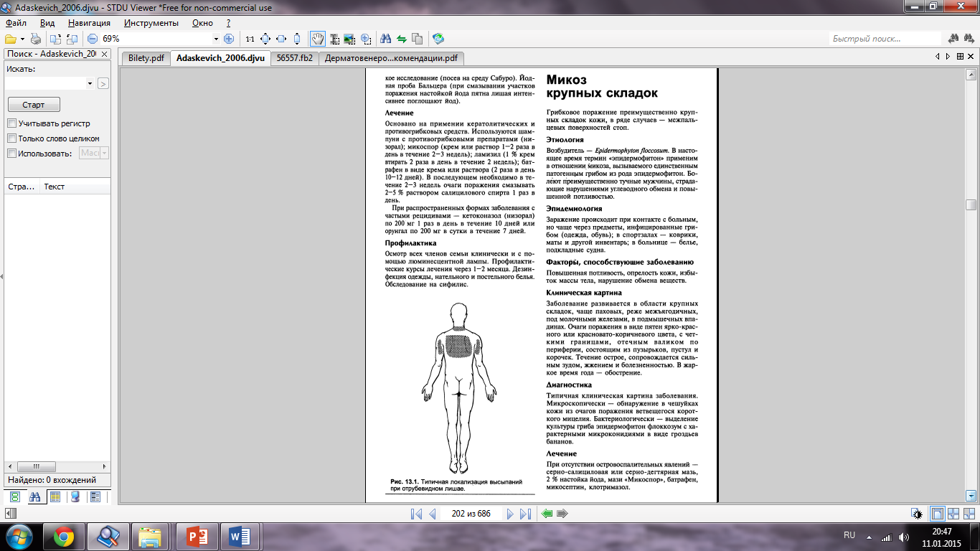Expand the 69% zoom level dropdown
The image size is (980, 551).
(216, 39)
